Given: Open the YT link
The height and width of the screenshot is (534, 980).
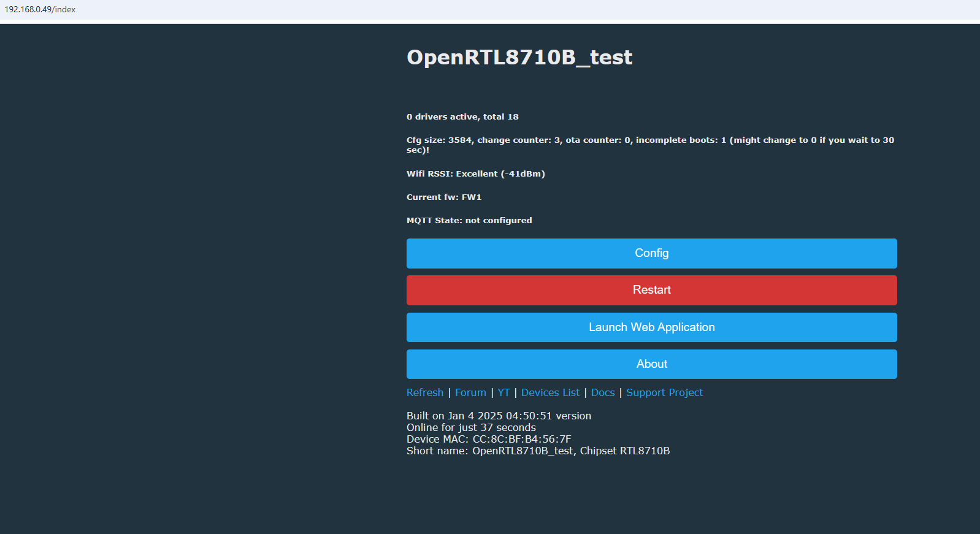Looking at the screenshot, I should (503, 392).
